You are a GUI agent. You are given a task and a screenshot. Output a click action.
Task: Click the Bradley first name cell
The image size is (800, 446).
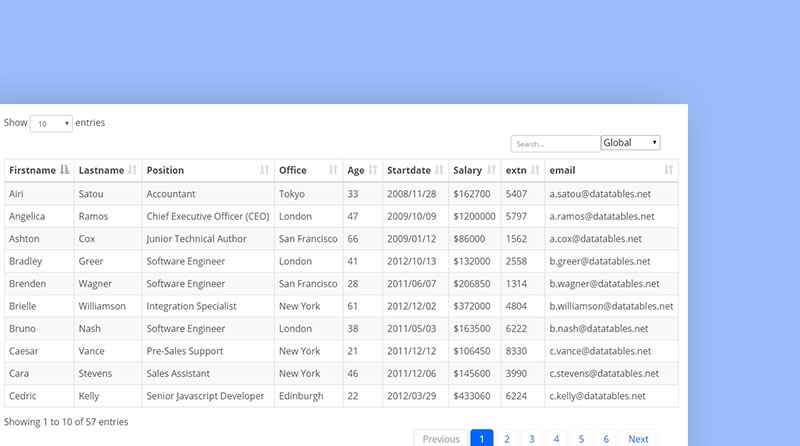(39, 261)
